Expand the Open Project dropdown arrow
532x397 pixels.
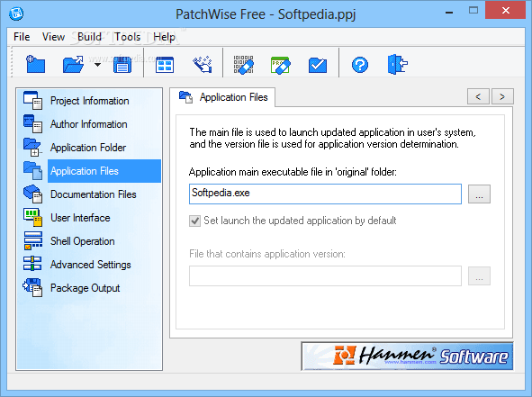97,65
